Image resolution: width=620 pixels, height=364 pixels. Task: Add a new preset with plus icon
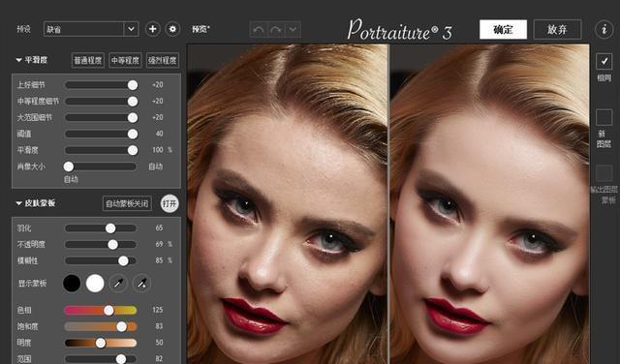tap(153, 29)
